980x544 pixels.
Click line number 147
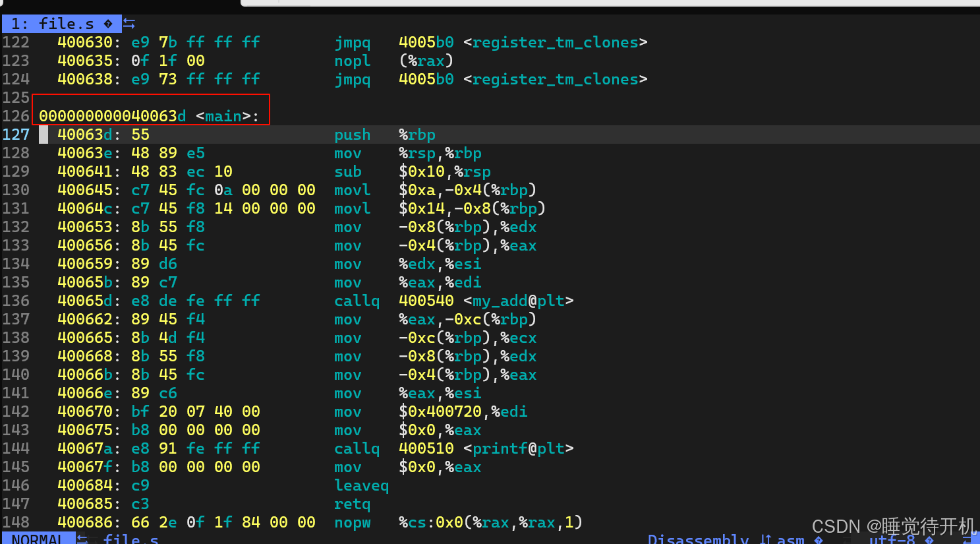coord(16,504)
